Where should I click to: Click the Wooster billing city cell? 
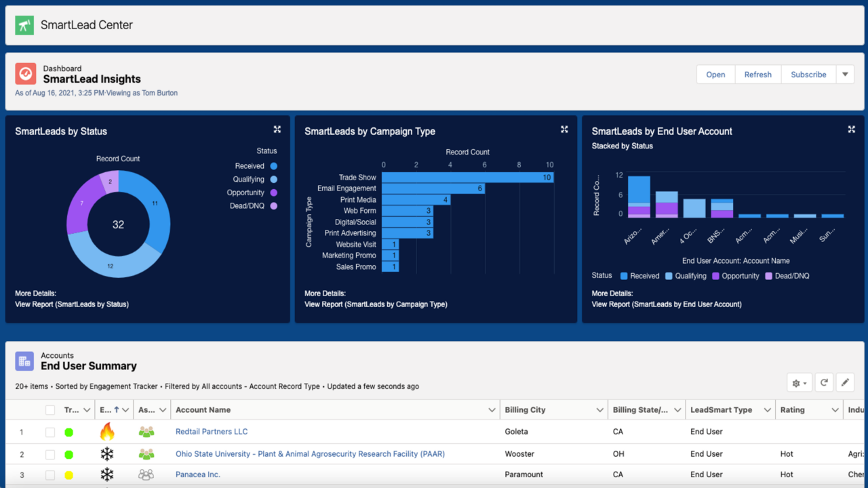[519, 454]
